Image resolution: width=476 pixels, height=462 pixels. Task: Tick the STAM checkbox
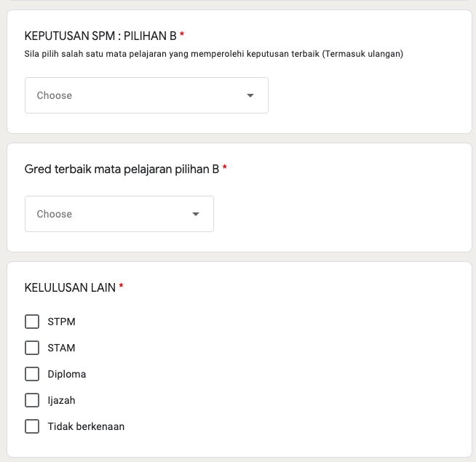32,348
